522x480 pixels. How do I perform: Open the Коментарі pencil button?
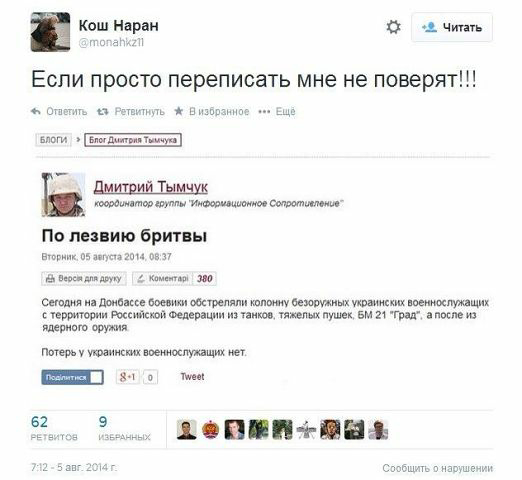click(163, 279)
